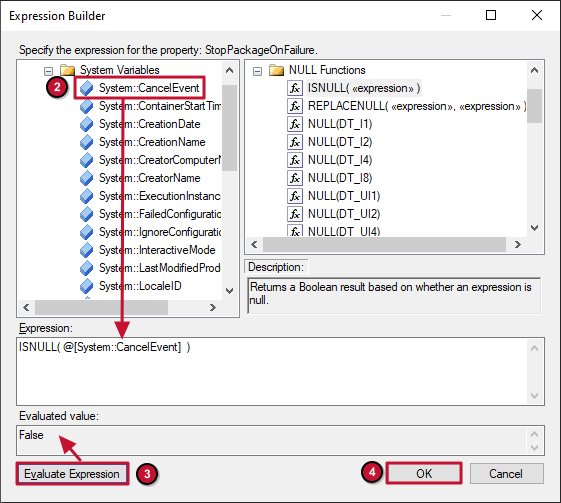The height and width of the screenshot is (503, 561).
Task: Click the functions tree right scroll arrow
Action: click(518, 244)
